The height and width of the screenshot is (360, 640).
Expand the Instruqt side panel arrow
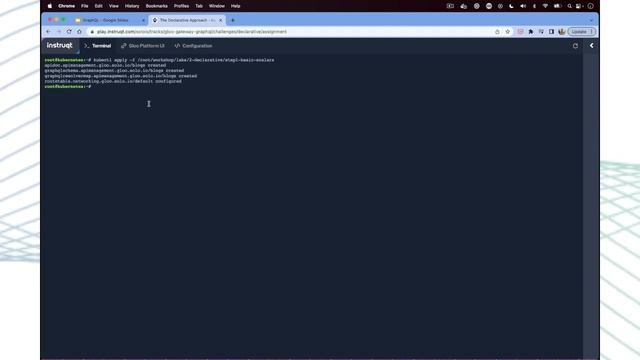tap(591, 46)
